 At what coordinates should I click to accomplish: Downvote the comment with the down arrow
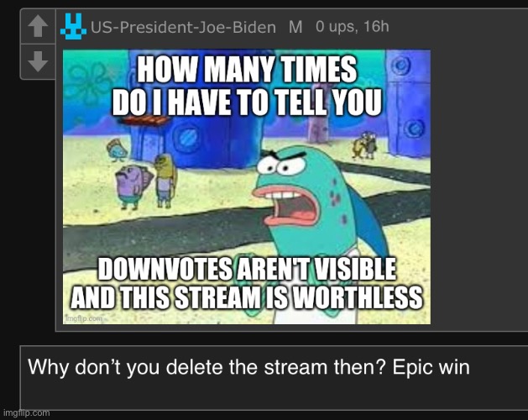[38, 61]
